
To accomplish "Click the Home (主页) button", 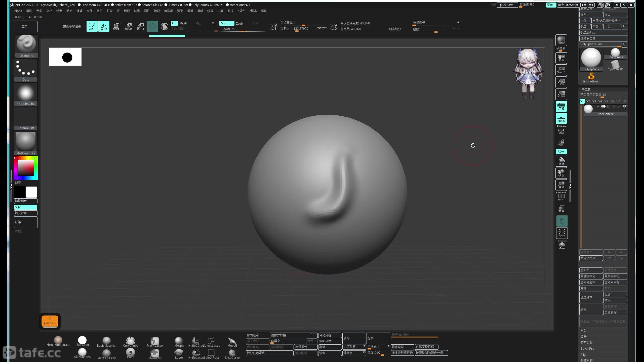I will (26, 26).
